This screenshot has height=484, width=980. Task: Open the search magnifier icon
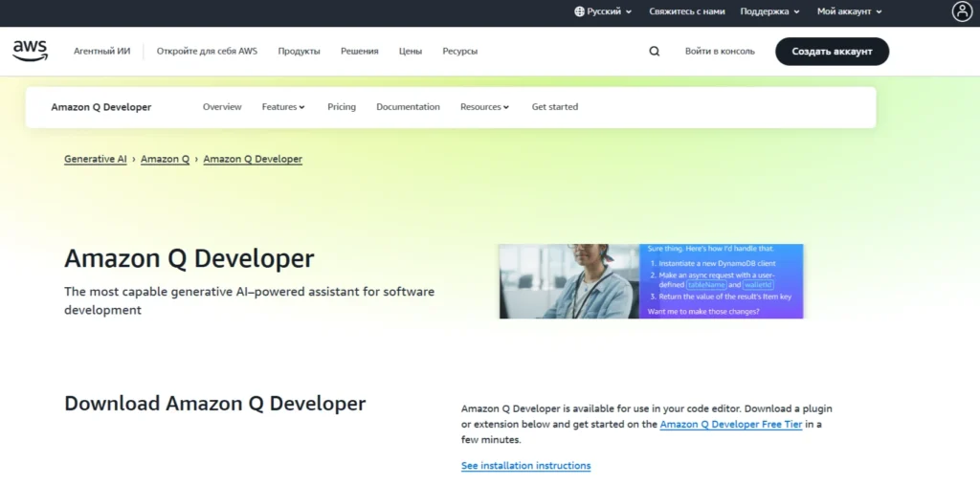[654, 52]
